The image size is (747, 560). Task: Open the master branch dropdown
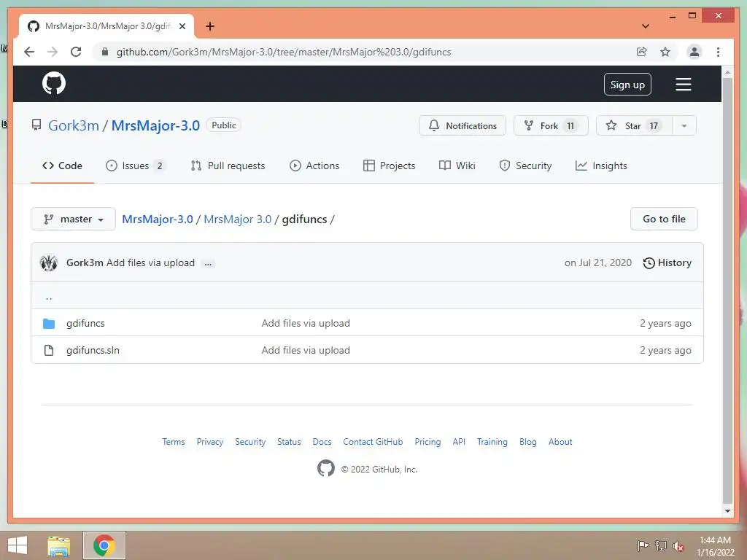click(x=74, y=219)
